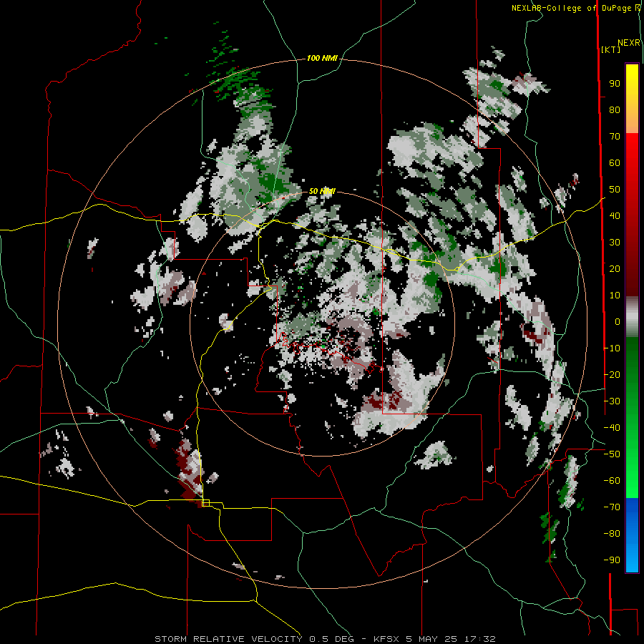Click the gray zero-velocity segment of color bar
This screenshot has height=644, width=644.
(x=632, y=317)
